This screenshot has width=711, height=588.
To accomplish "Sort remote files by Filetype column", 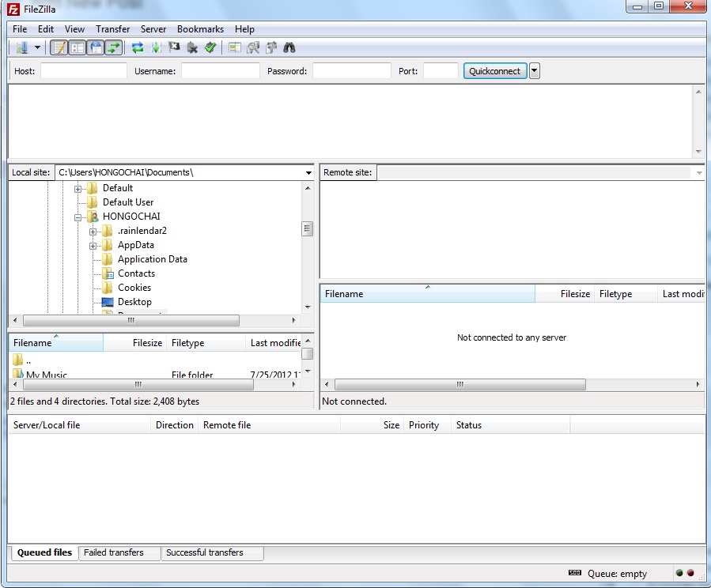I will pyautogui.click(x=626, y=293).
